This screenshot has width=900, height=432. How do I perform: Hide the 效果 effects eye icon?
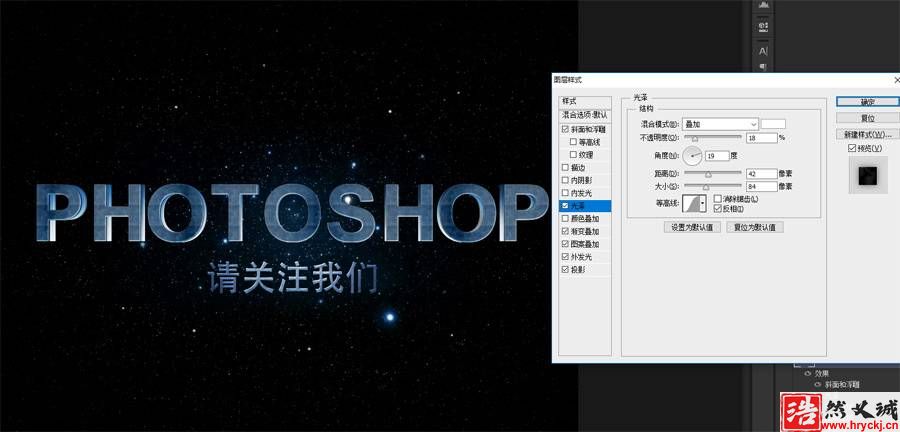click(808, 373)
